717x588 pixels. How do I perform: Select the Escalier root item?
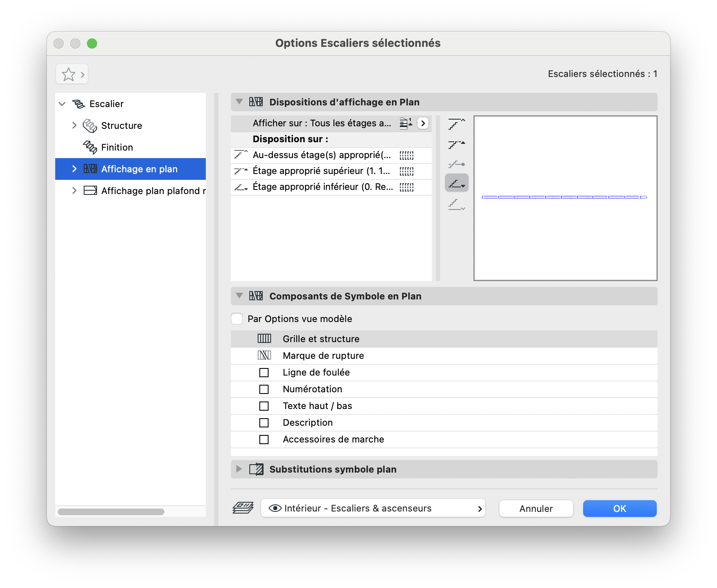pos(107,104)
